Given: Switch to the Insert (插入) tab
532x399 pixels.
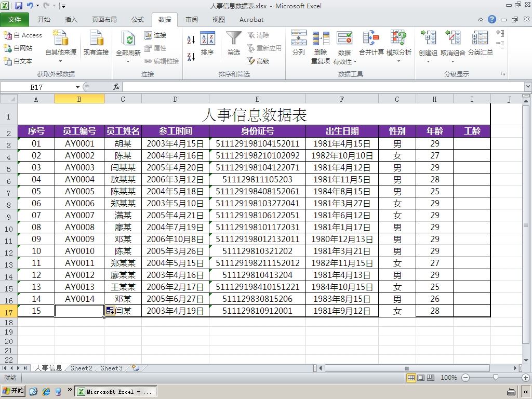Looking at the screenshot, I should 71,20.
